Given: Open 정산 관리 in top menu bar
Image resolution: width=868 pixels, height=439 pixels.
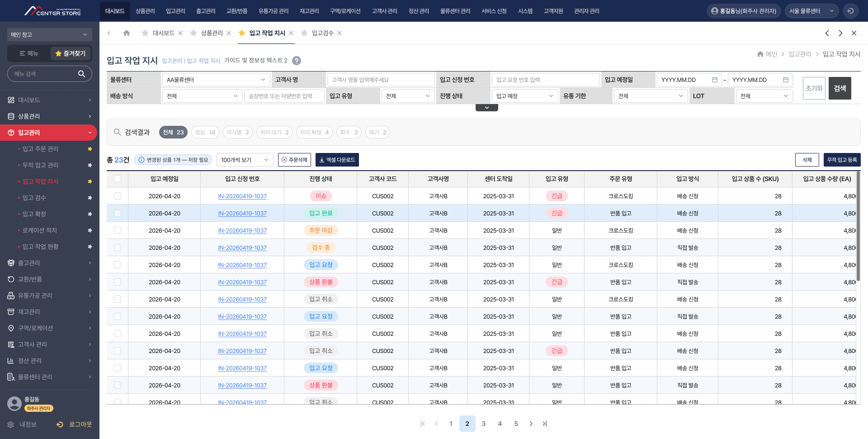Looking at the screenshot, I should [x=419, y=11].
